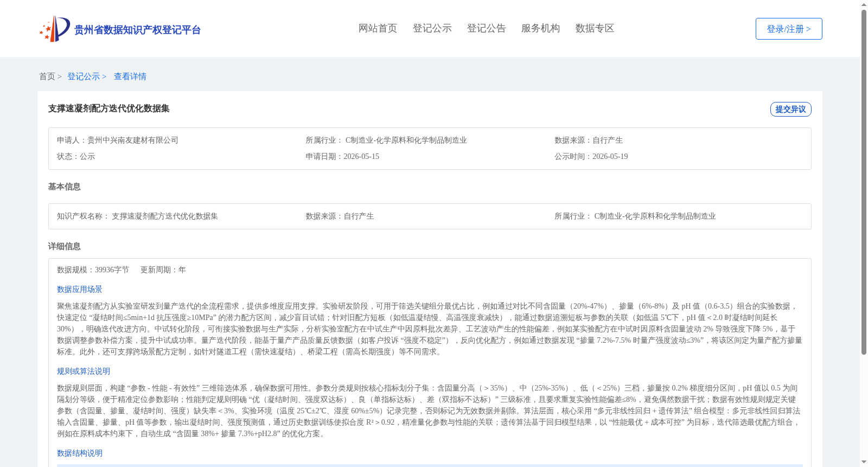Click the 数据结构说明 subheading
Image resolution: width=868 pixels, height=467 pixels.
80,453
